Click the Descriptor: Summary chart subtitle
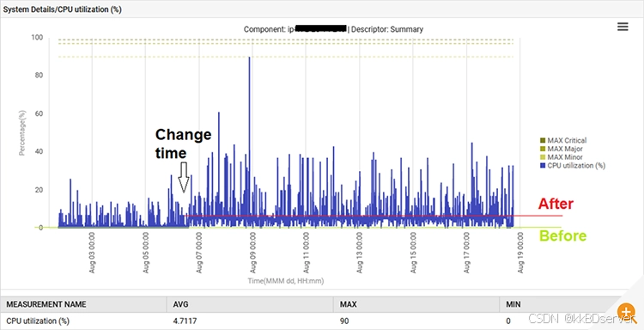The height and width of the screenshot is (330, 644). click(x=387, y=29)
